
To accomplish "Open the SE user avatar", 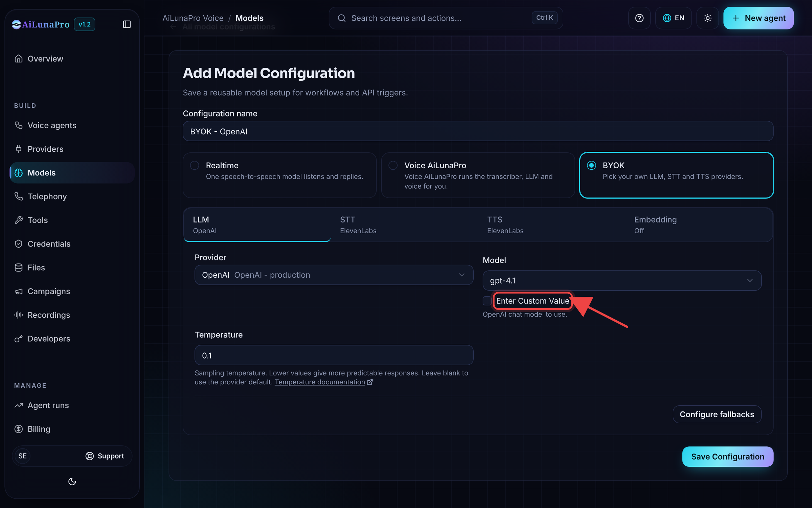I will click(22, 456).
